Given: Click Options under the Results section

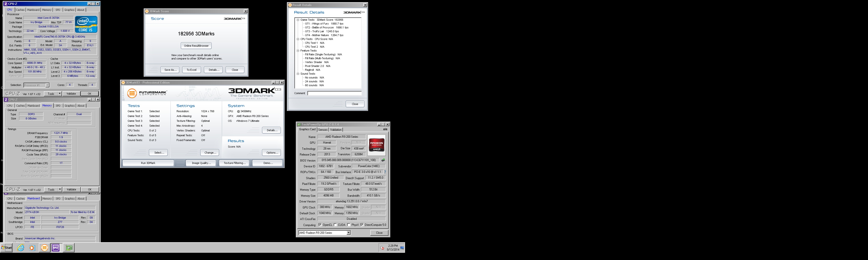Looking at the screenshot, I should (x=271, y=153).
